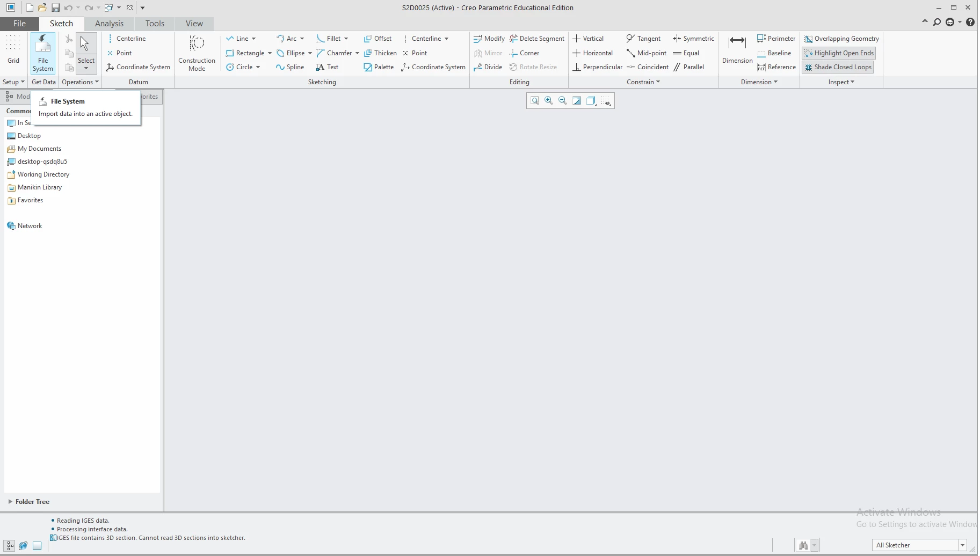Switch to the Tools tab
This screenshot has width=980, height=556.
pyautogui.click(x=155, y=24)
